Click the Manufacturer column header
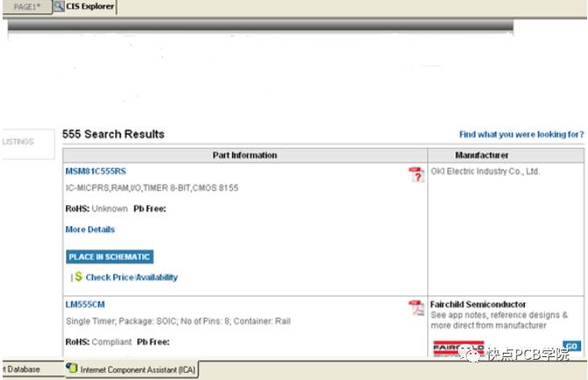 [x=506, y=156]
